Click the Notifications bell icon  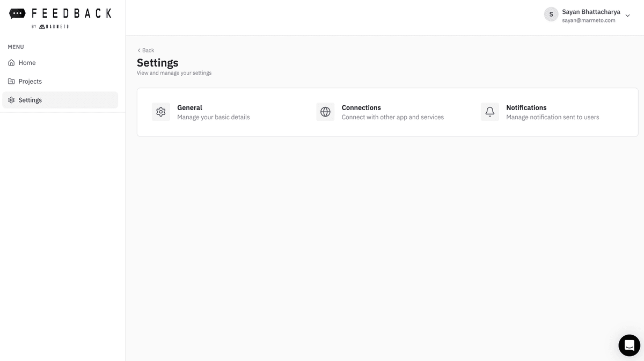pos(489,112)
